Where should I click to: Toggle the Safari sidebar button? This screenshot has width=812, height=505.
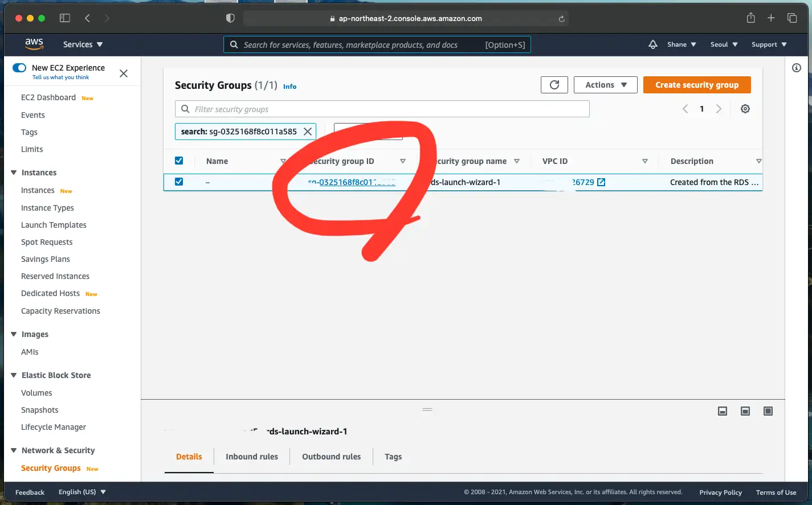(65, 18)
